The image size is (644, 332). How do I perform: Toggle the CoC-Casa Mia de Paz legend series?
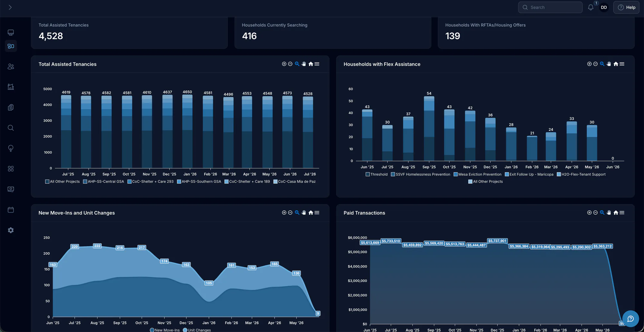pos(294,181)
